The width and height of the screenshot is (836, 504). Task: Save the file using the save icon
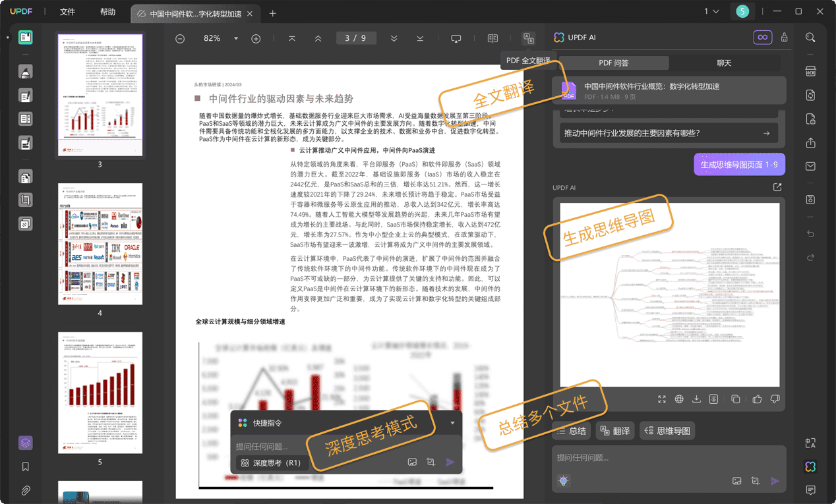pyautogui.click(x=811, y=200)
